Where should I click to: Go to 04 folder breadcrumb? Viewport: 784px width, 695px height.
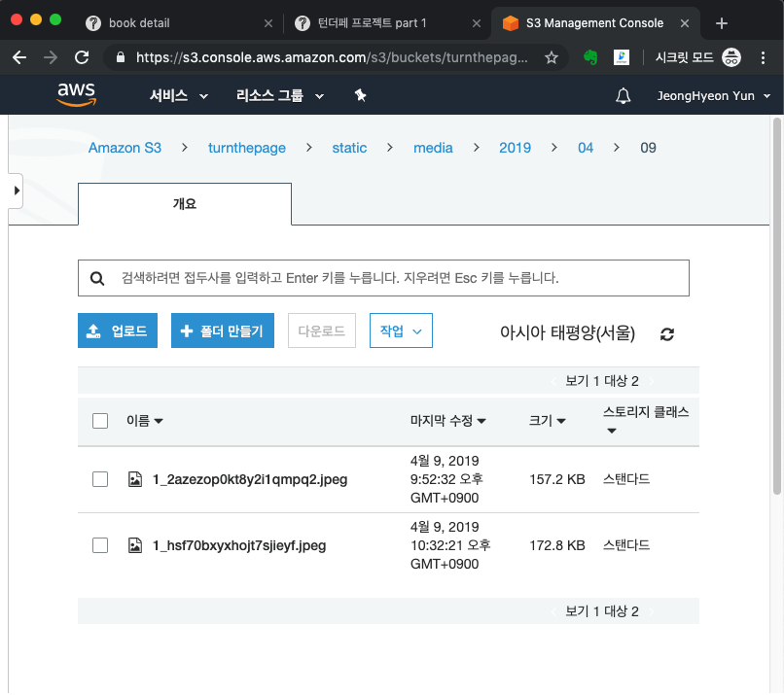(585, 148)
